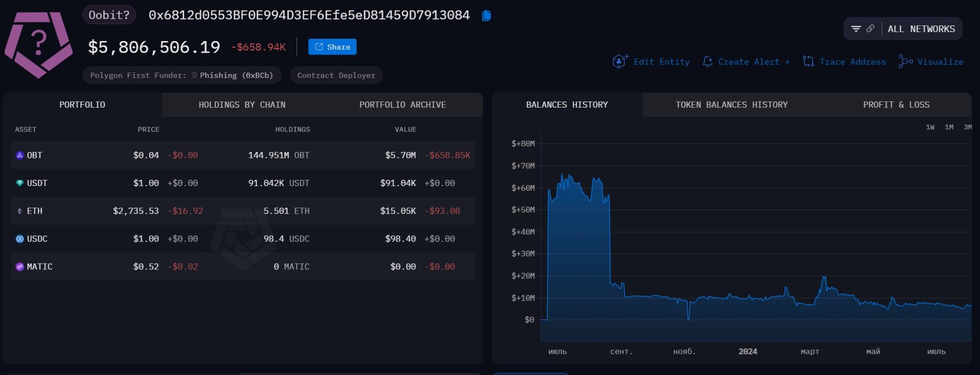980x375 pixels.
Task: Switch to the PROFIT & LOSS tab
Action: (896, 105)
